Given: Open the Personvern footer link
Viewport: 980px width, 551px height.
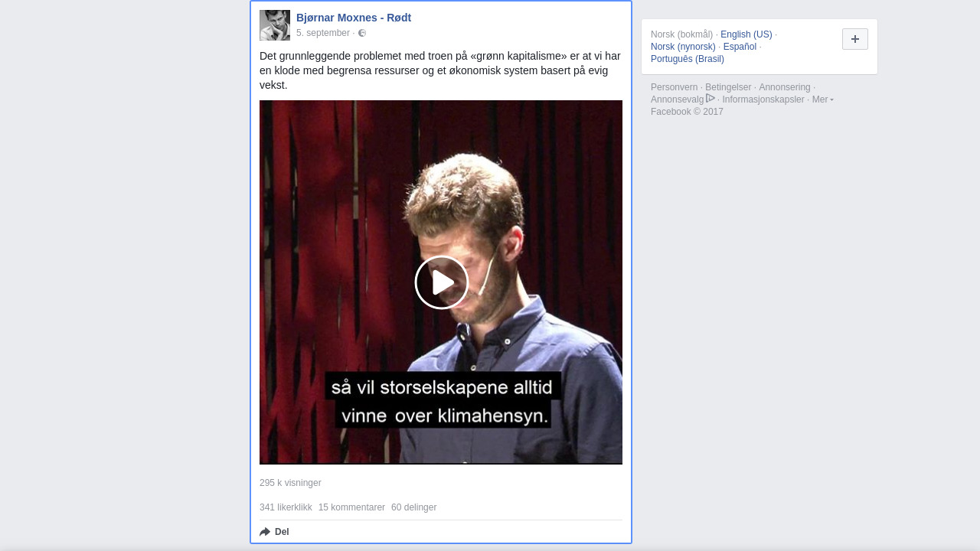Looking at the screenshot, I should pyautogui.click(x=674, y=87).
